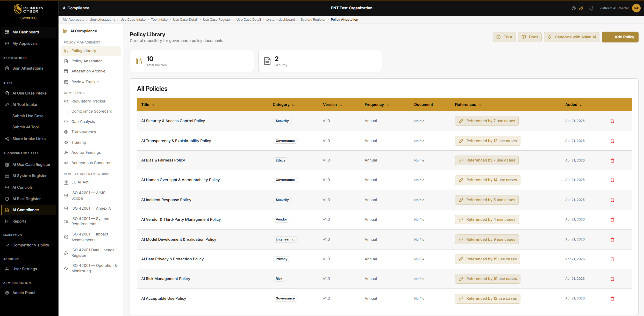Remove AI Incident Response Policy via trash icon
The width and height of the screenshot is (644, 316).
[612, 200]
